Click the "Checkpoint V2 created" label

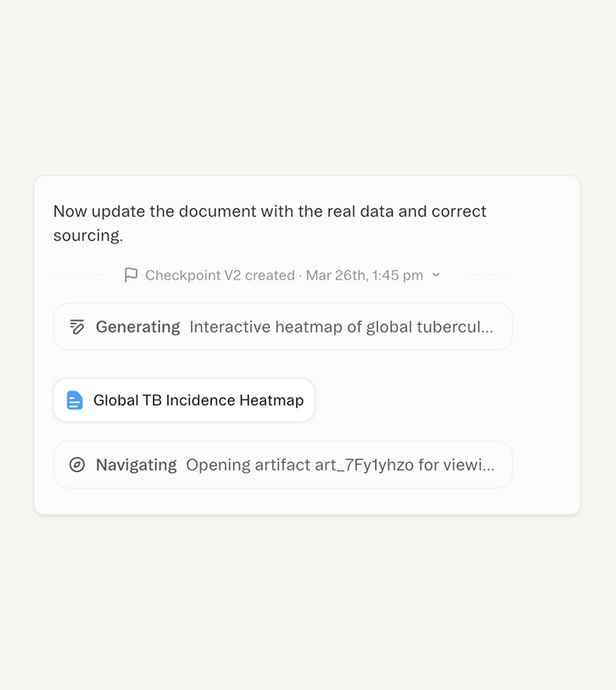[x=220, y=275]
